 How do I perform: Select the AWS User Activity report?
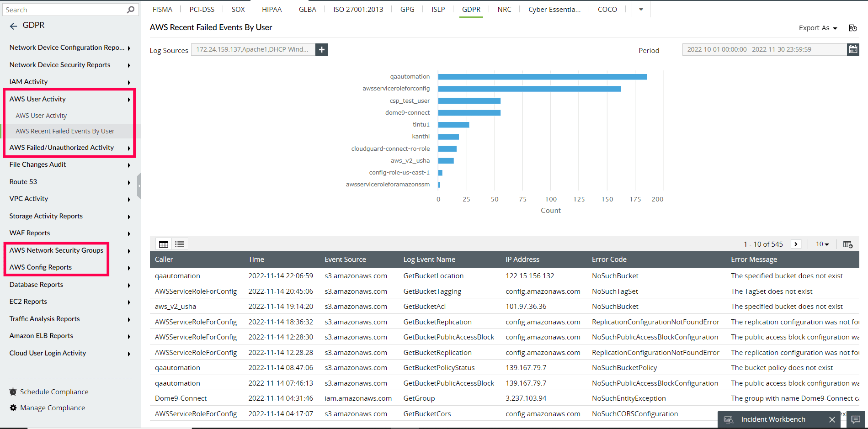point(41,115)
